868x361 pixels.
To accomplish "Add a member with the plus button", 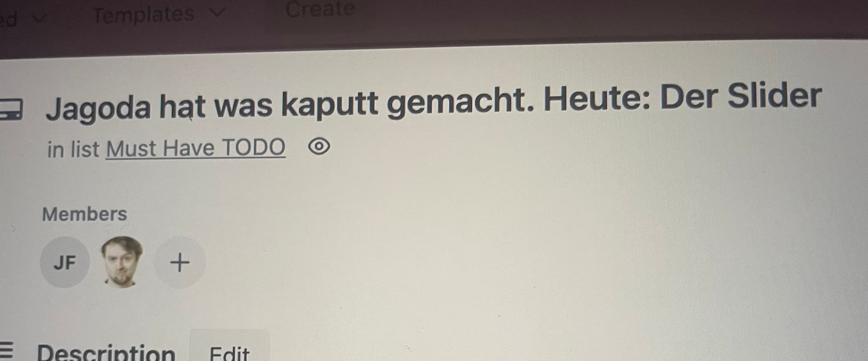I will click(x=180, y=263).
